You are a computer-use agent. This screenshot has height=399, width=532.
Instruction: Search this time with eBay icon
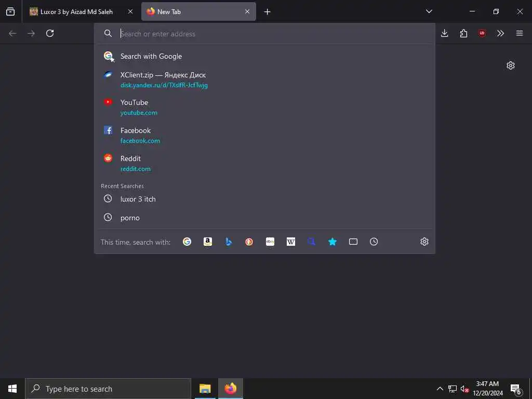[270, 242]
